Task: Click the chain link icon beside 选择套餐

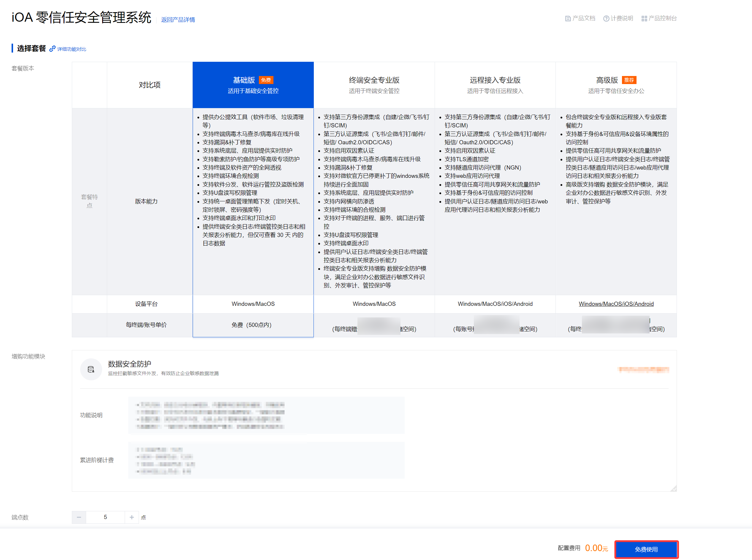Action: click(52, 49)
